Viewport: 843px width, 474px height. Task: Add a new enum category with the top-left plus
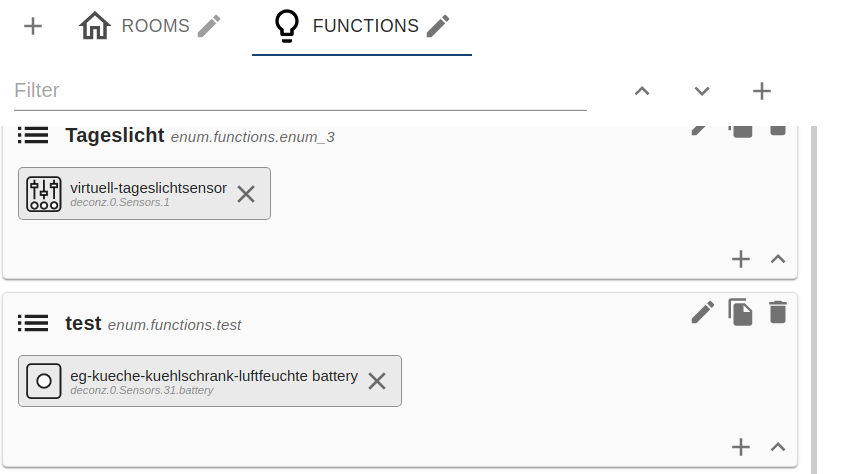click(33, 26)
